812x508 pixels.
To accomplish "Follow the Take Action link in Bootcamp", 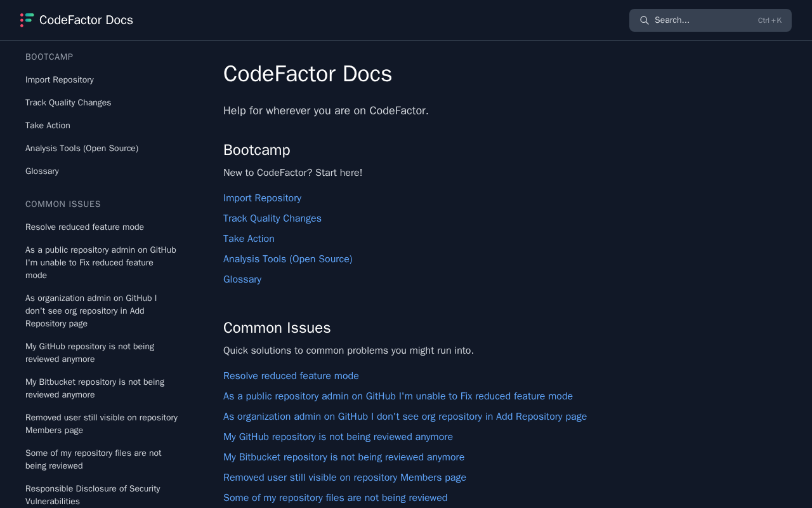I will point(249,239).
